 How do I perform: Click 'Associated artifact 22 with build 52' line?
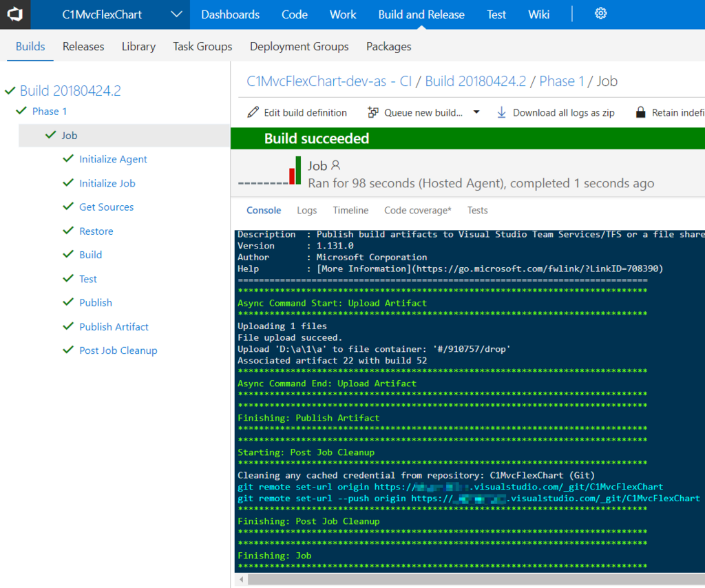[x=333, y=361]
